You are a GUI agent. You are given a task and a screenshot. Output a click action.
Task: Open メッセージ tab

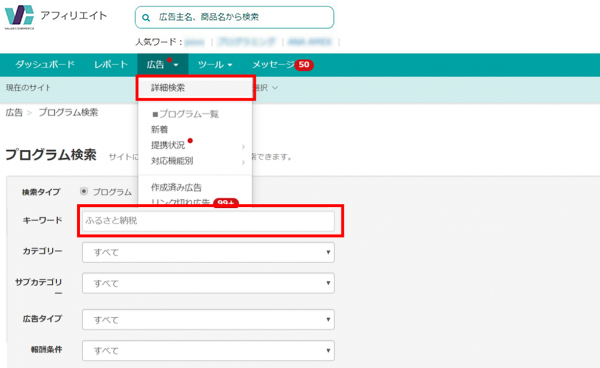[273, 64]
